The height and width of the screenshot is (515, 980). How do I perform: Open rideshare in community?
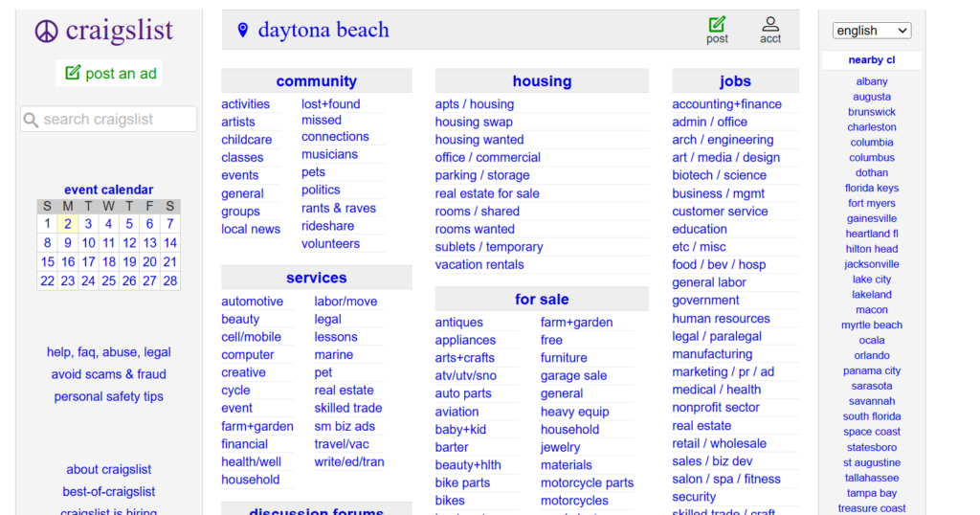[327, 226]
